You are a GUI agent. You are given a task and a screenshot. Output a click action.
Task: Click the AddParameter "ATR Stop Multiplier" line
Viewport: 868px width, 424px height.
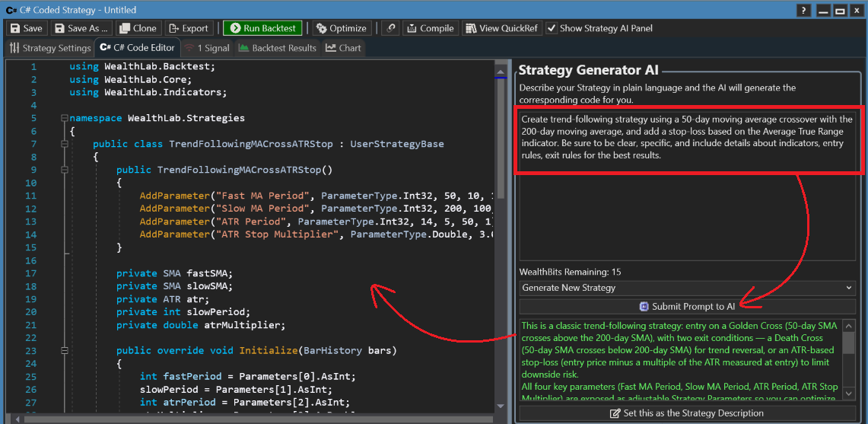316,234
